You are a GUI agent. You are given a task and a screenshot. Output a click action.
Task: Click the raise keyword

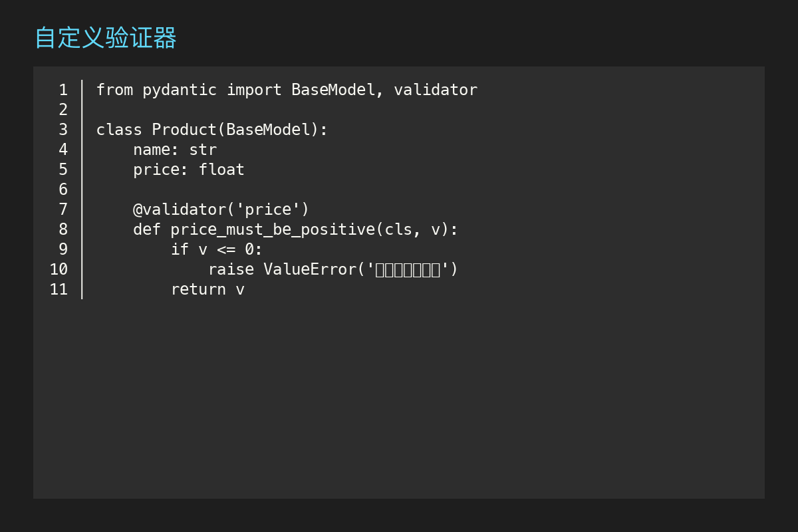coord(231,269)
